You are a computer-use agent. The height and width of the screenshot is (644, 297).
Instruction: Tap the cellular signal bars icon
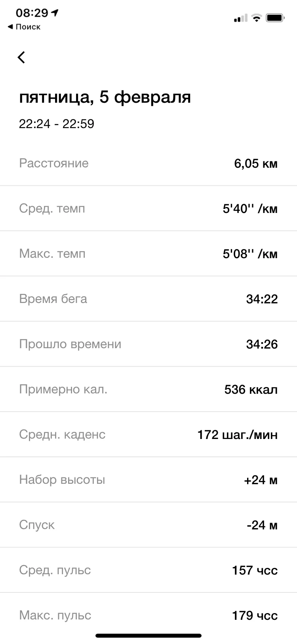coord(240,18)
